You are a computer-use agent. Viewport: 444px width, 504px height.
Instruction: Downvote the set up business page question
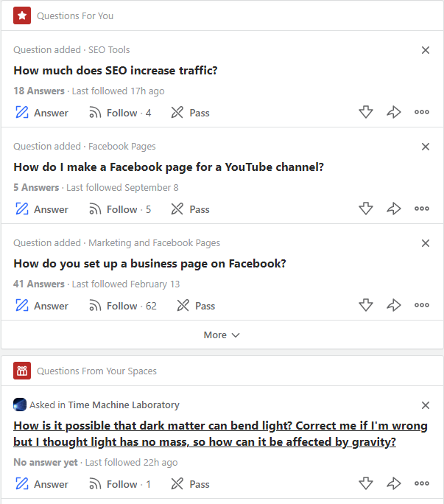(x=366, y=305)
